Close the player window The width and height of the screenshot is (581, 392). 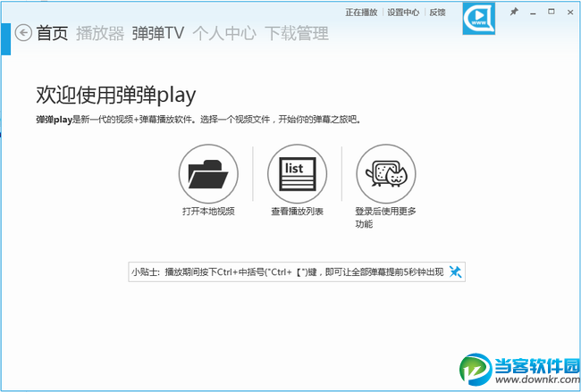(x=570, y=13)
